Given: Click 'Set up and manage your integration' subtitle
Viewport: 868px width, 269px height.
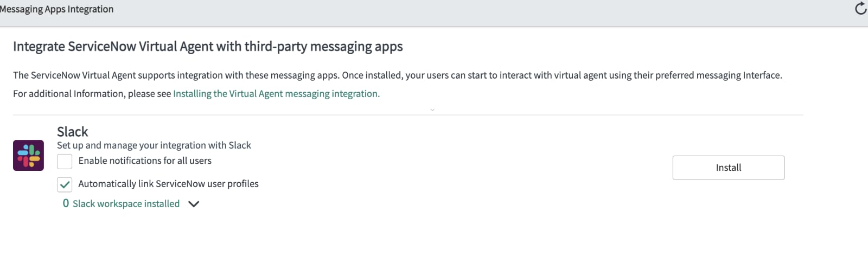Looking at the screenshot, I should click(x=154, y=145).
